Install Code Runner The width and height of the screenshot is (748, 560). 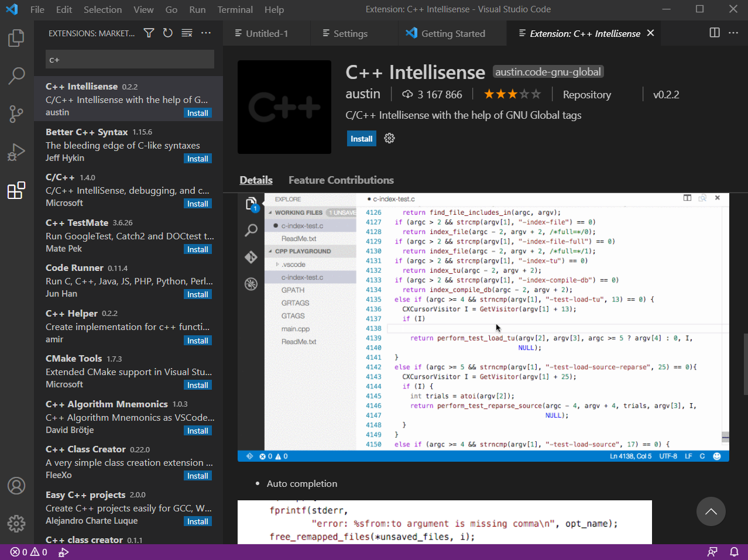pyautogui.click(x=198, y=294)
